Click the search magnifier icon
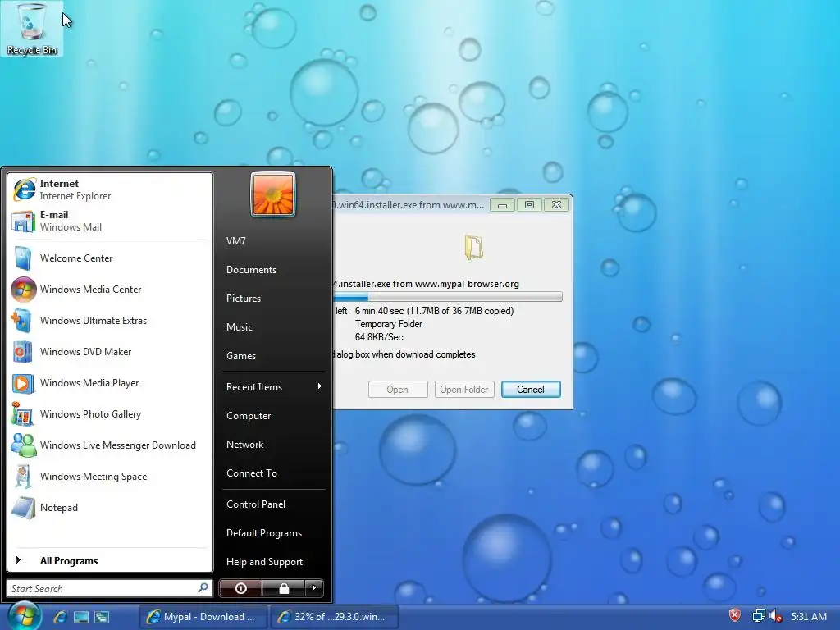840x630 pixels. (203, 587)
